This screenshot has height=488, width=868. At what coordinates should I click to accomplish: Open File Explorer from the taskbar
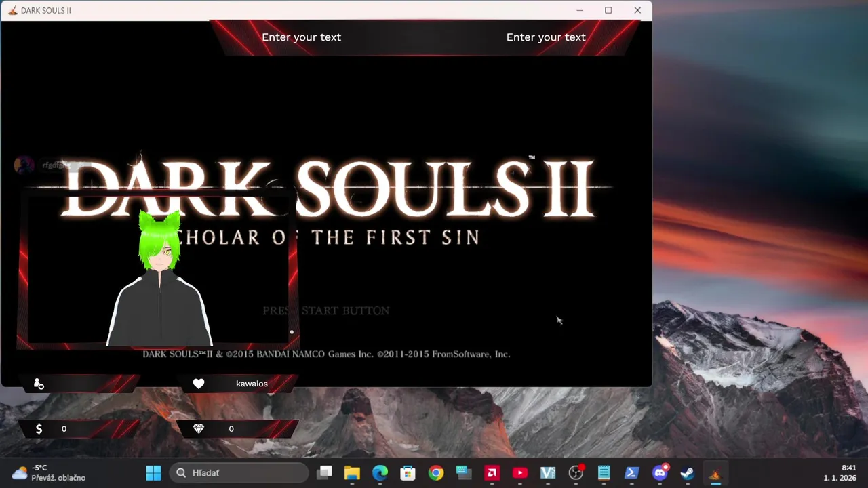point(351,472)
